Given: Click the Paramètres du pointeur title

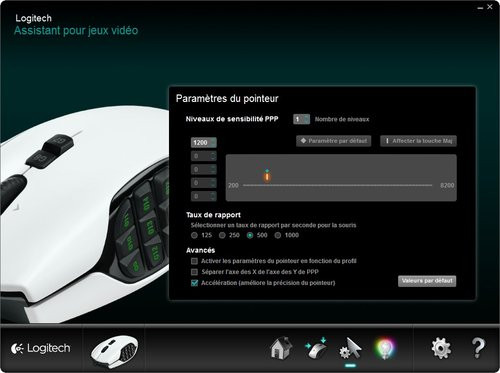Looking at the screenshot, I should [x=227, y=99].
